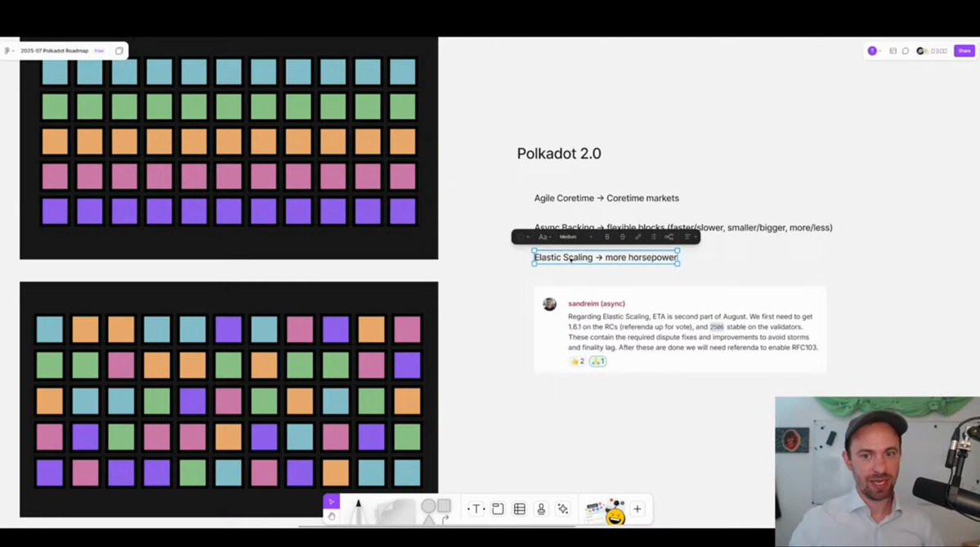Screen dimensions: 980x547
Task: Select the Connector arrow tool
Action: click(445, 519)
